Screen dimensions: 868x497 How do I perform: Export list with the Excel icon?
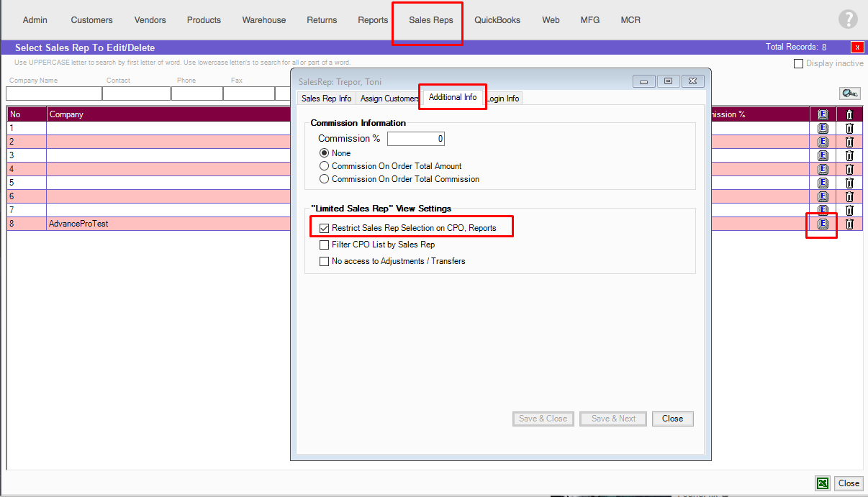click(x=823, y=483)
